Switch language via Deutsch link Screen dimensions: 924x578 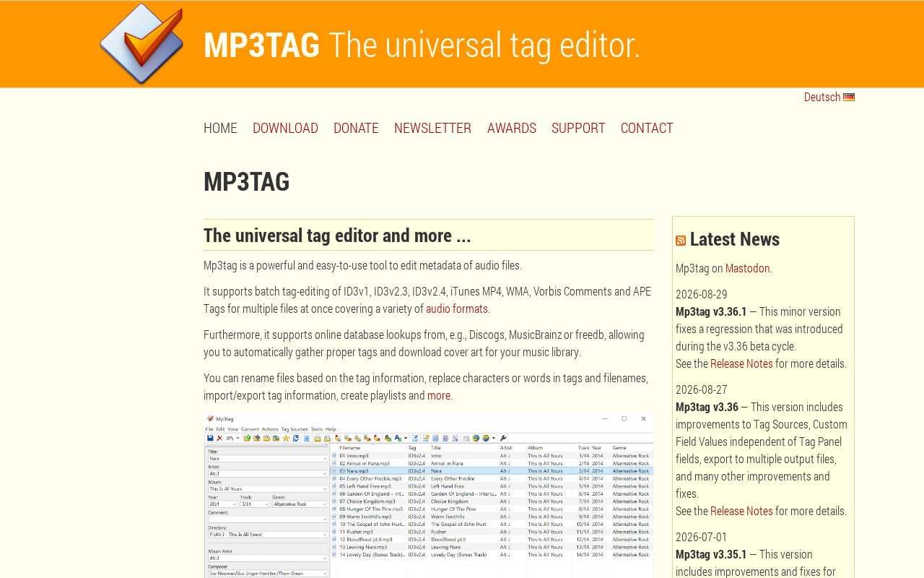pos(822,97)
